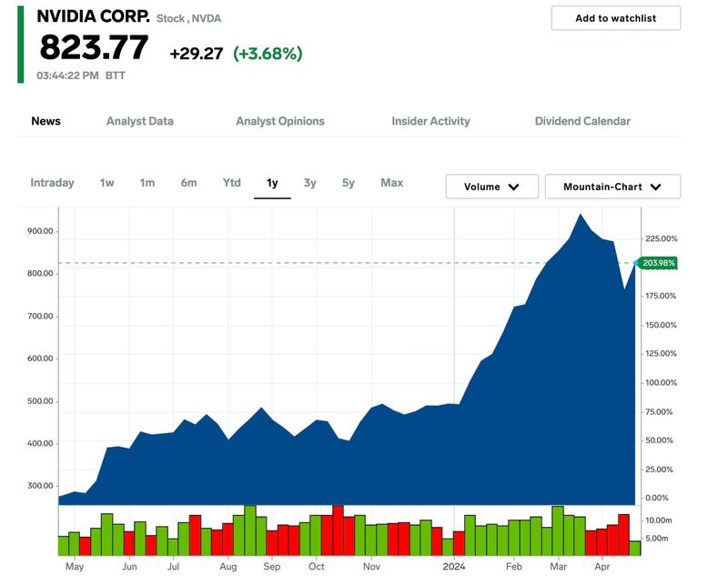
Task: Click the 03:44:22 PM timestamp
Action: [x=67, y=76]
